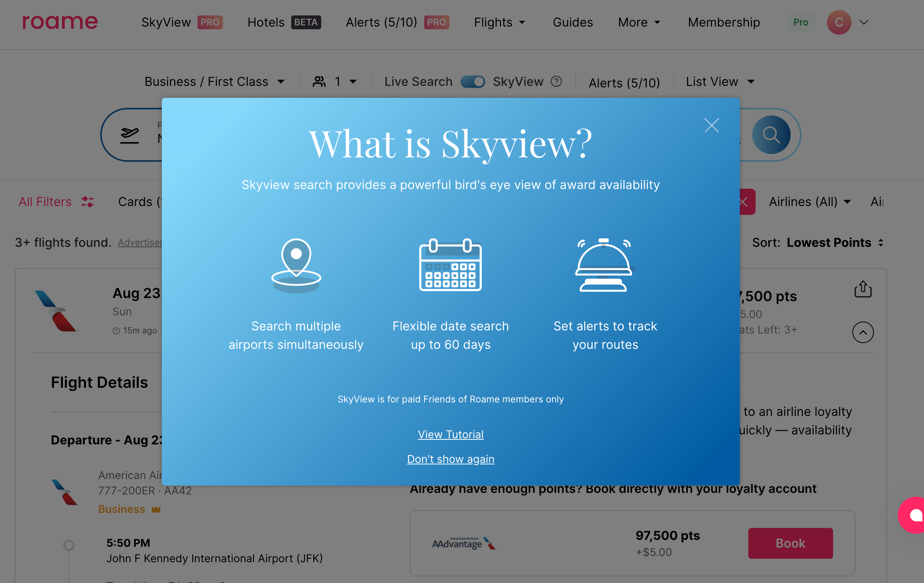Collapse the flight card with the chevron

coord(863,332)
